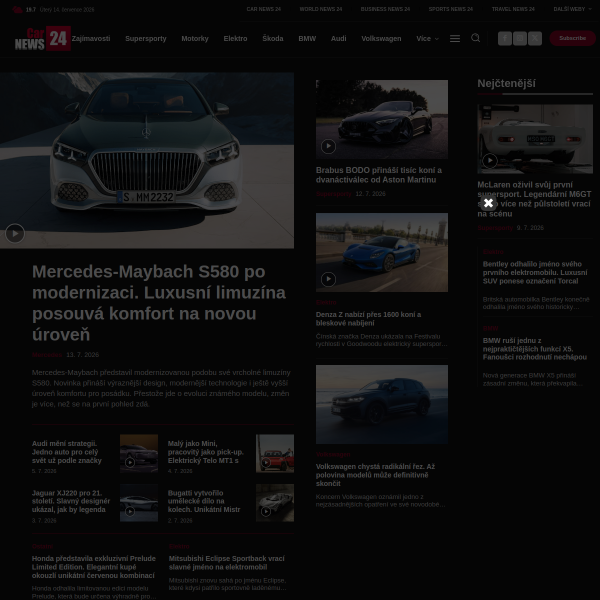Open Zajímavosti menu item

point(91,39)
